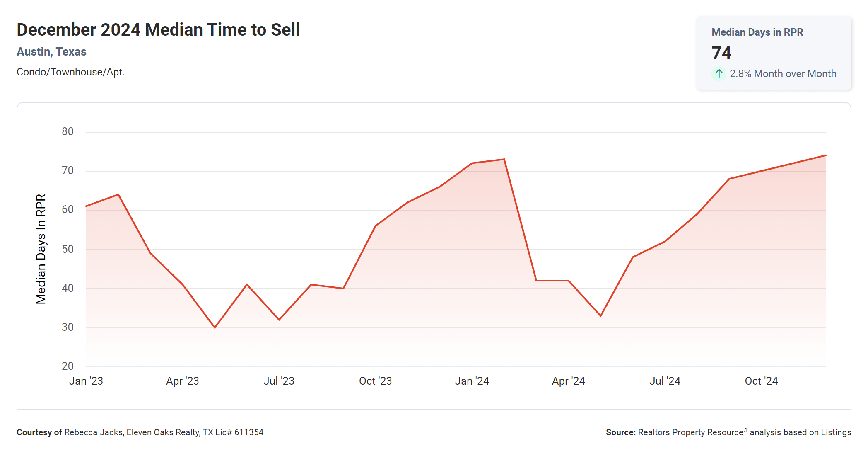Click the Apr '24 x-axis label
Viewport: 868px width, 456px height.
coord(569,381)
